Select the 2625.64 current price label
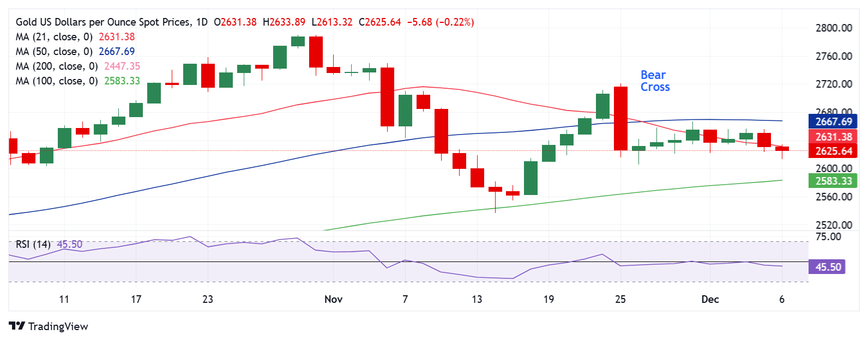868x341 pixels. 833,151
